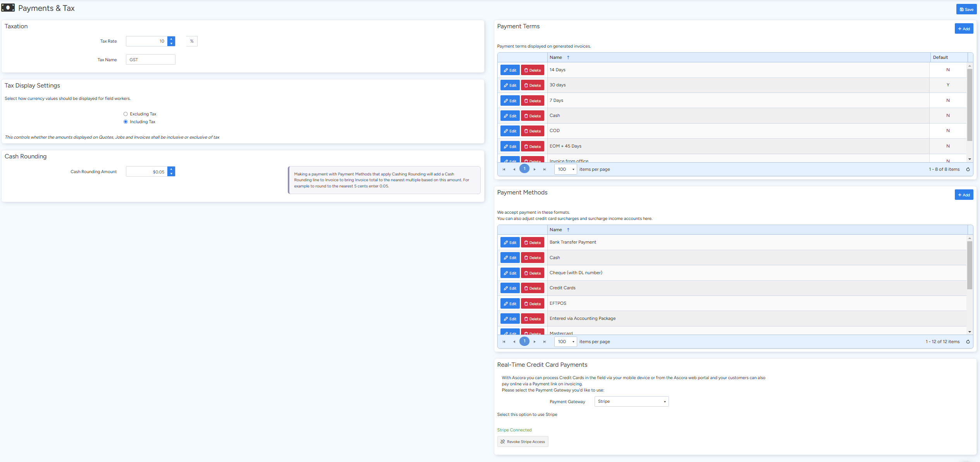This screenshot has height=462, width=980.
Task: Open Payment Terms items per page dropdown
Action: point(566,169)
